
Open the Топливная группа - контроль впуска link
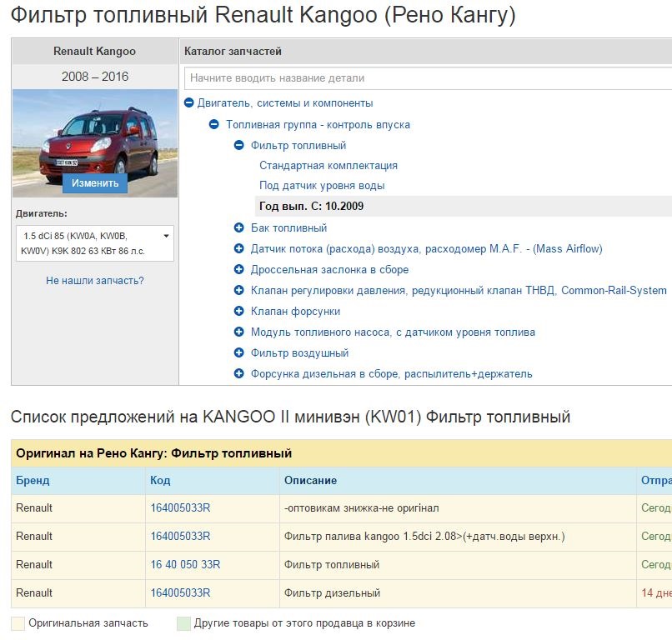318,125
